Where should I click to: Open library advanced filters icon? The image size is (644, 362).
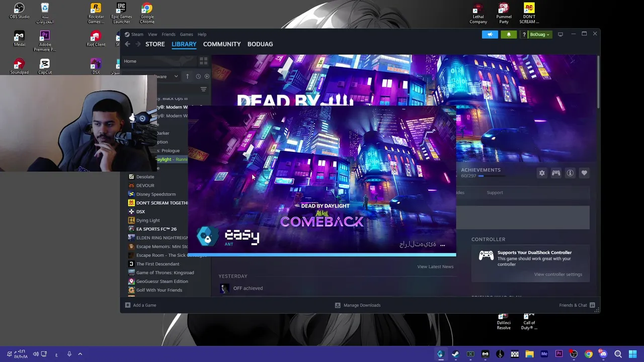tap(203, 89)
